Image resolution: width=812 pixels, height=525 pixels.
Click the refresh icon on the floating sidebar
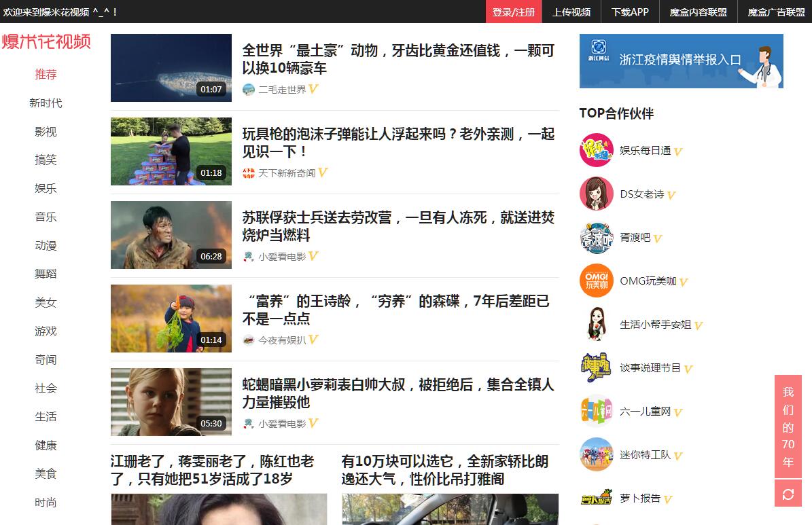point(788,493)
